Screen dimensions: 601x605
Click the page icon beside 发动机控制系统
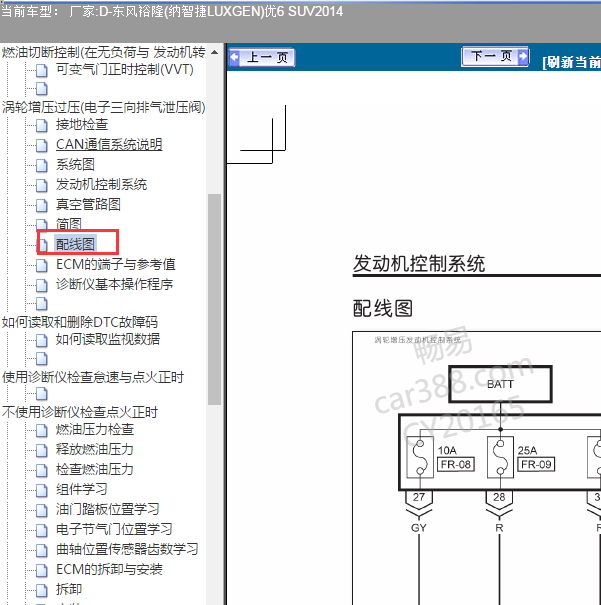(42, 185)
